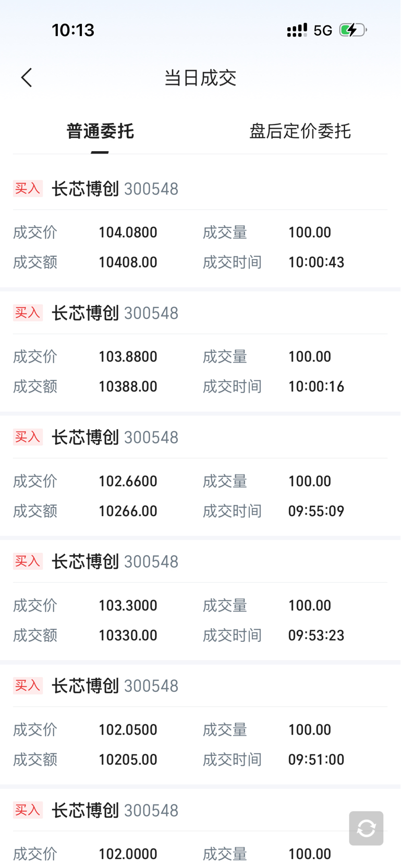The image size is (401, 868).
Task: Tap the 当日成交 page title
Action: point(200,78)
